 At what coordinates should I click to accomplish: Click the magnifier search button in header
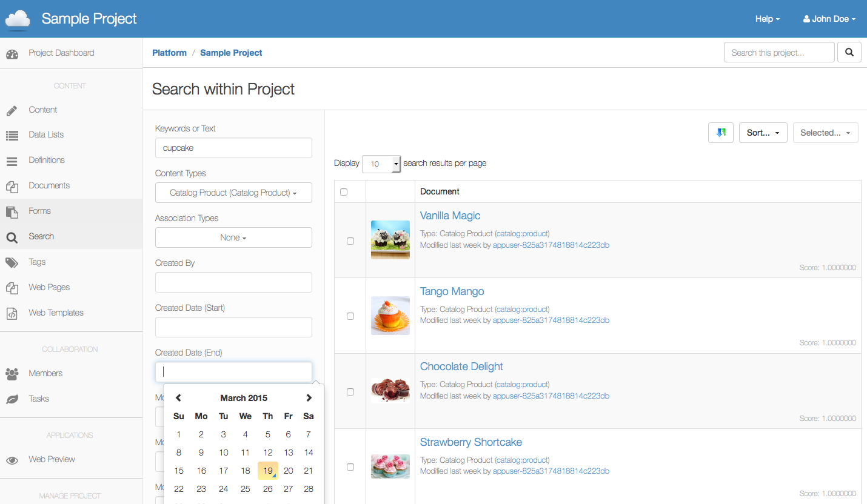click(849, 53)
